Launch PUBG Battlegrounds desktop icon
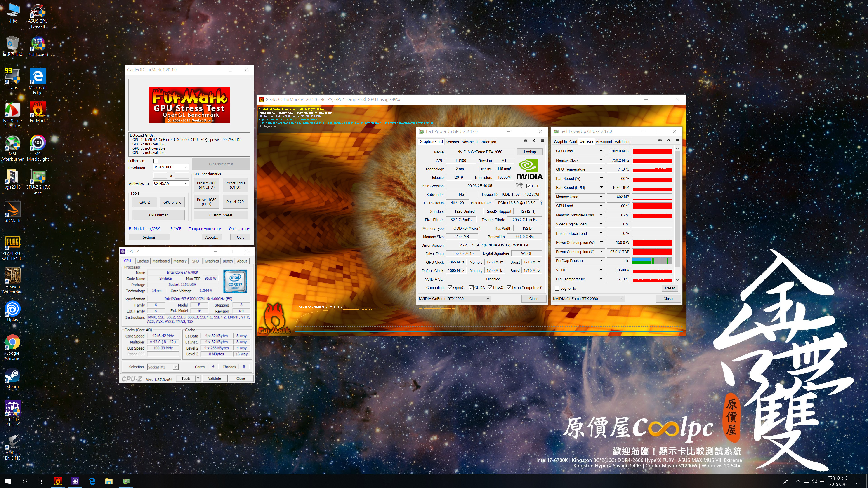 [x=12, y=248]
